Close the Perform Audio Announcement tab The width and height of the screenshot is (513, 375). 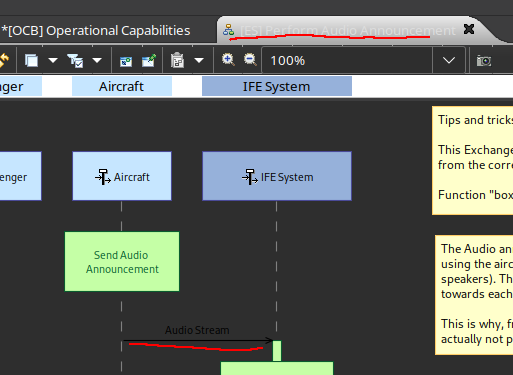coord(469,29)
